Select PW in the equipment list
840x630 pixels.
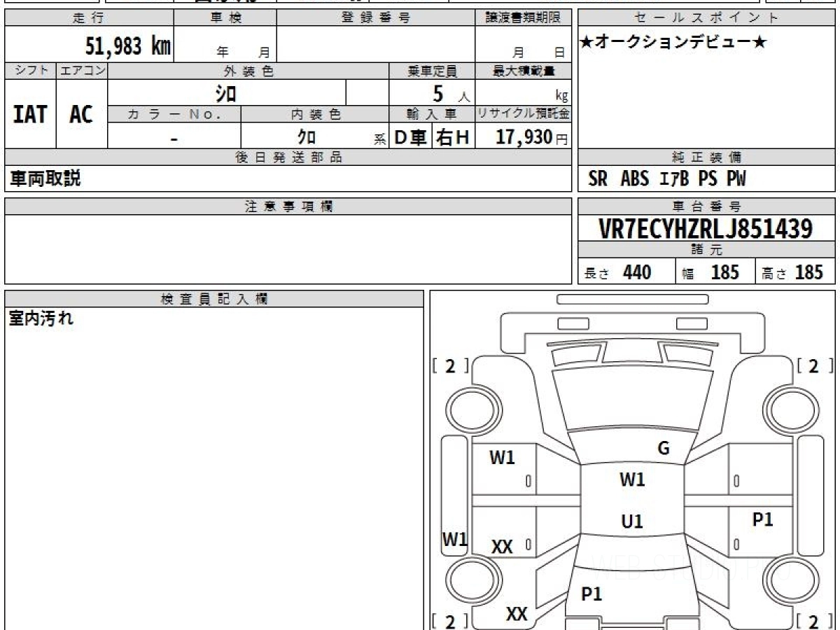coord(736,179)
